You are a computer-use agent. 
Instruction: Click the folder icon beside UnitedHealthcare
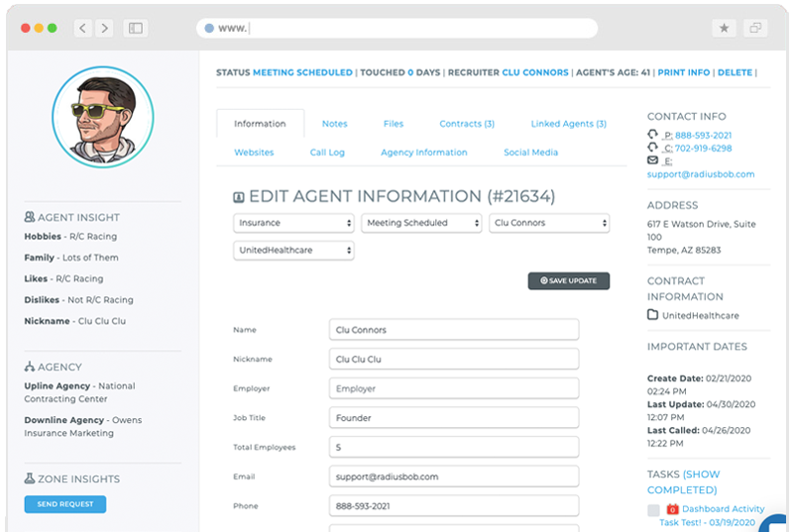(x=653, y=315)
